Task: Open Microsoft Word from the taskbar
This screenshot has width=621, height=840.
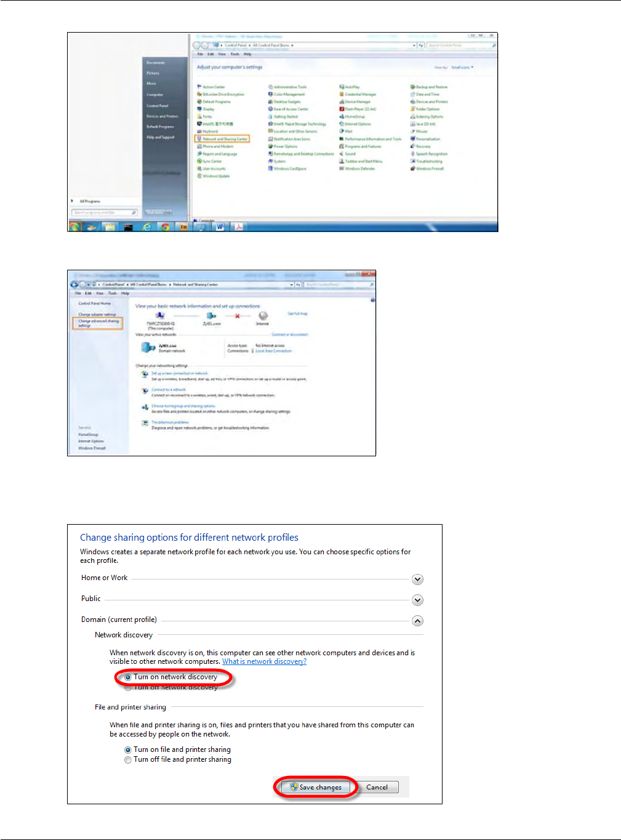Action: (x=220, y=227)
